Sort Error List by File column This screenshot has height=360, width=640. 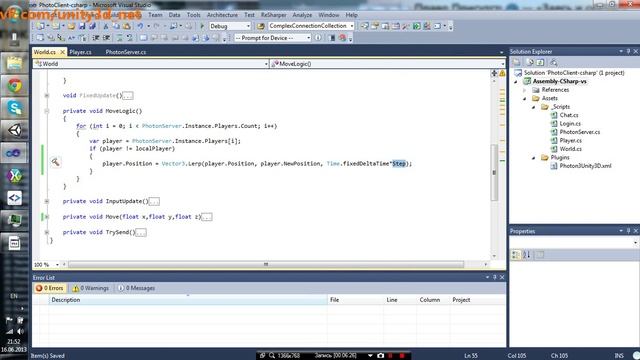coord(355,300)
